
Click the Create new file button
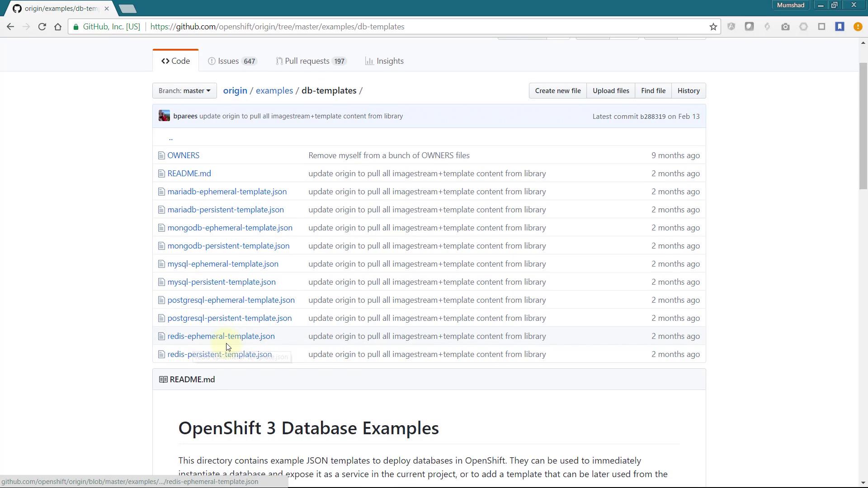click(x=557, y=91)
